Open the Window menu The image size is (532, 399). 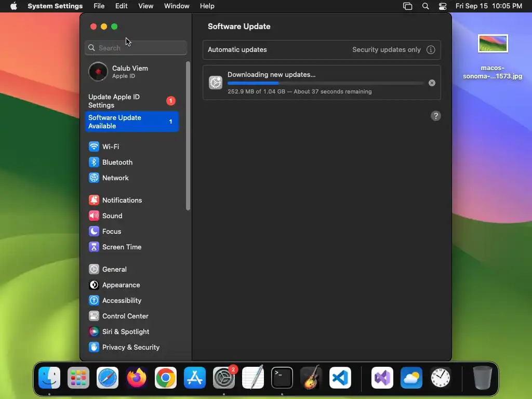coord(177,6)
